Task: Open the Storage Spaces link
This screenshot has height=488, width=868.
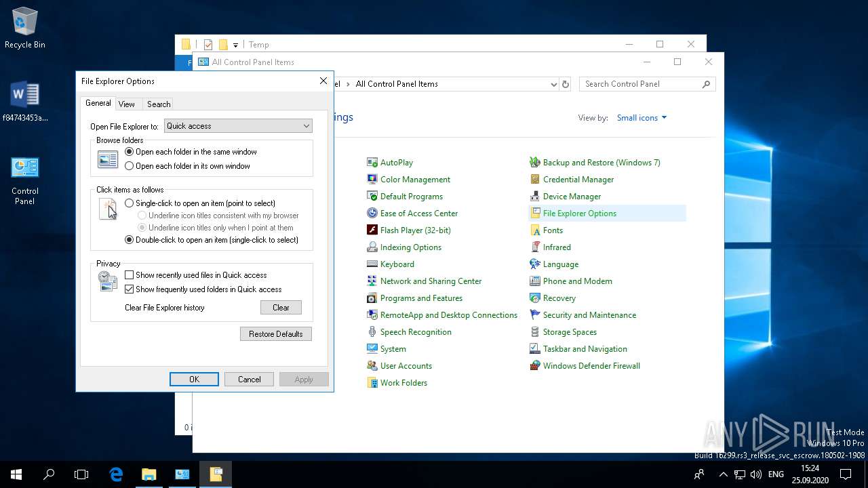Action: (x=570, y=332)
